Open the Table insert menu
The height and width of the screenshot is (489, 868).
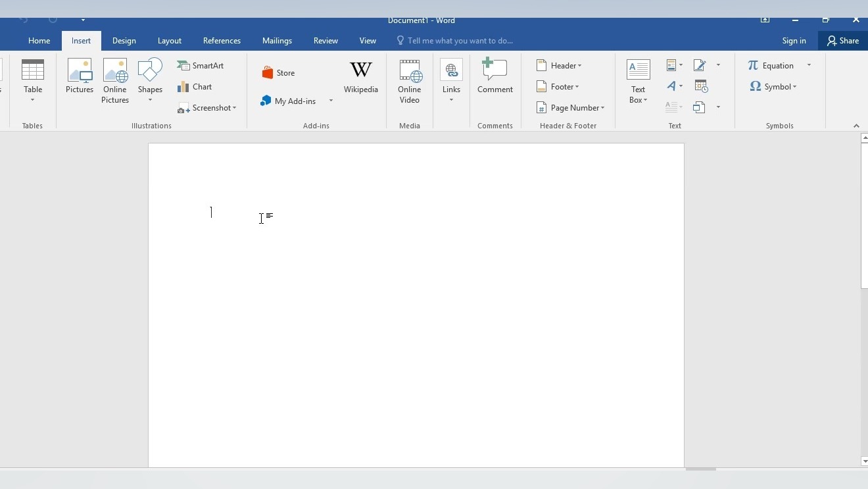pos(32,81)
